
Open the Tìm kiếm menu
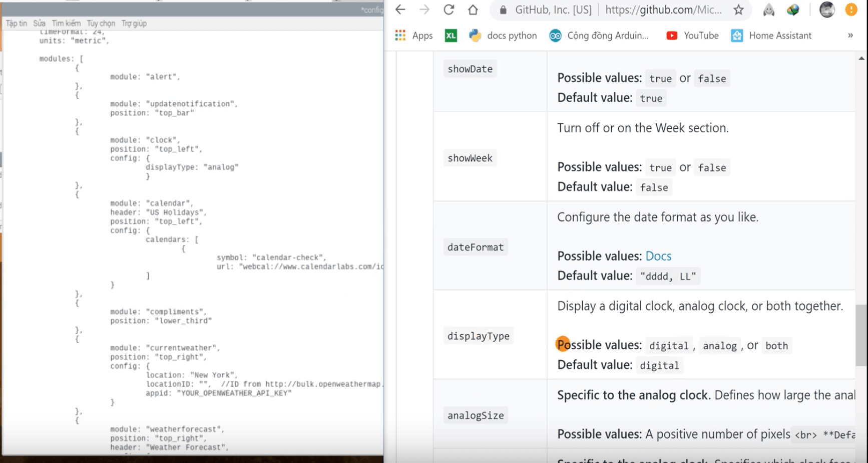point(66,24)
